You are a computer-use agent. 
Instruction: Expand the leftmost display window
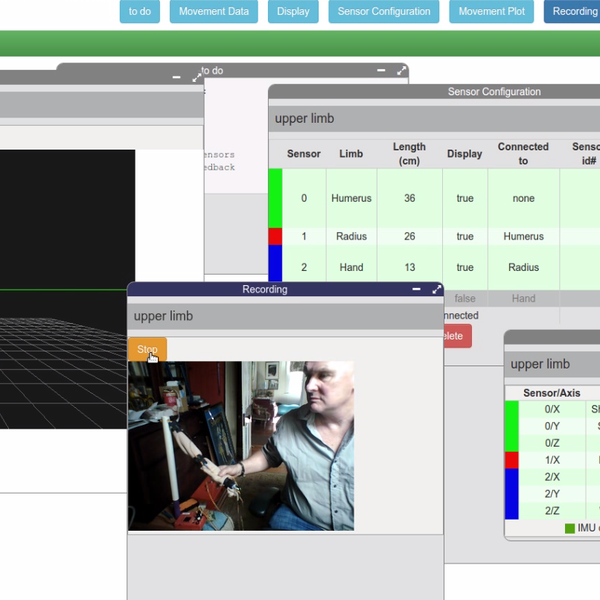(x=197, y=78)
